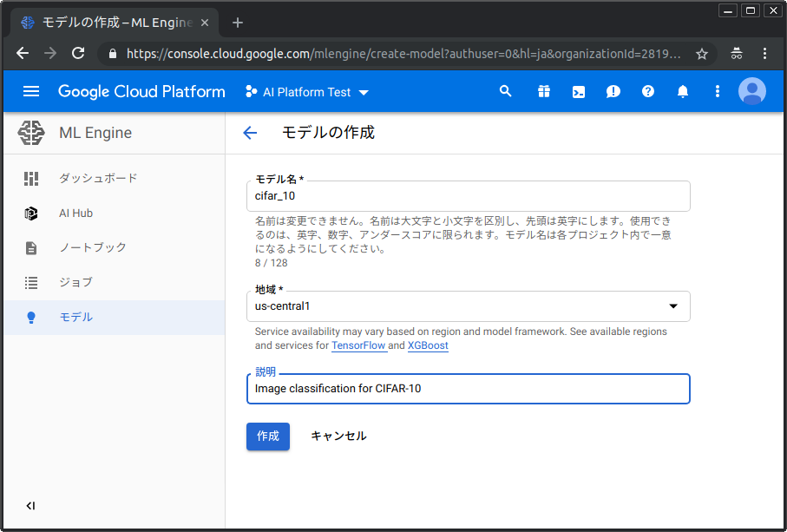Open notifications bell icon
The width and height of the screenshot is (787, 532).
pos(683,91)
